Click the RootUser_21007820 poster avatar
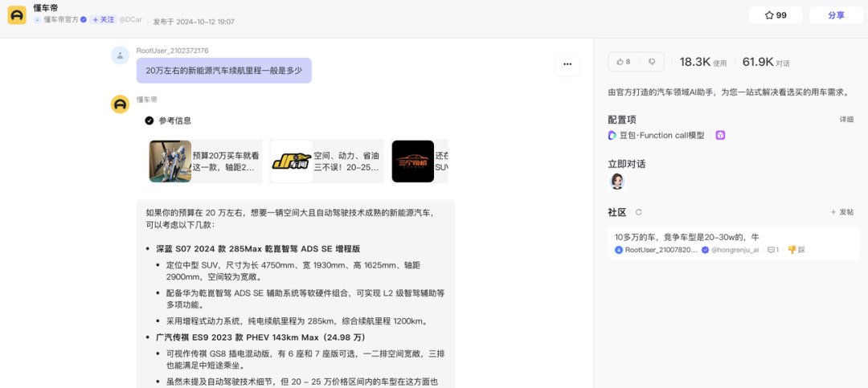 click(619, 250)
